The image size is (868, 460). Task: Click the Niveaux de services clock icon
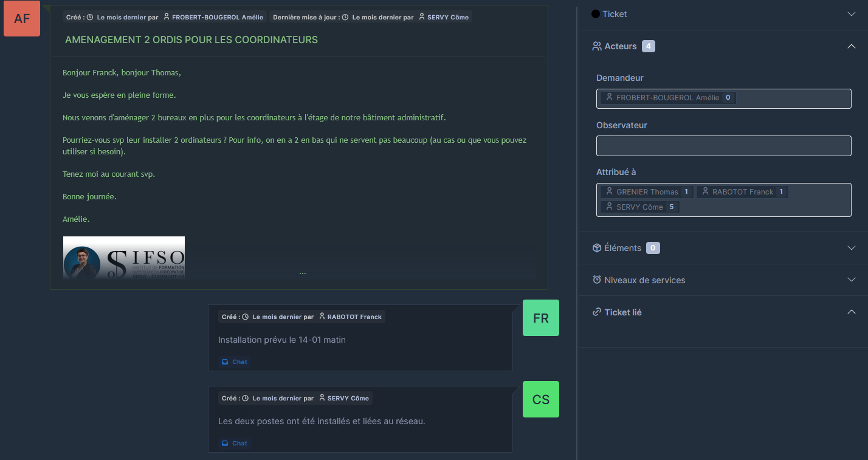(597, 280)
